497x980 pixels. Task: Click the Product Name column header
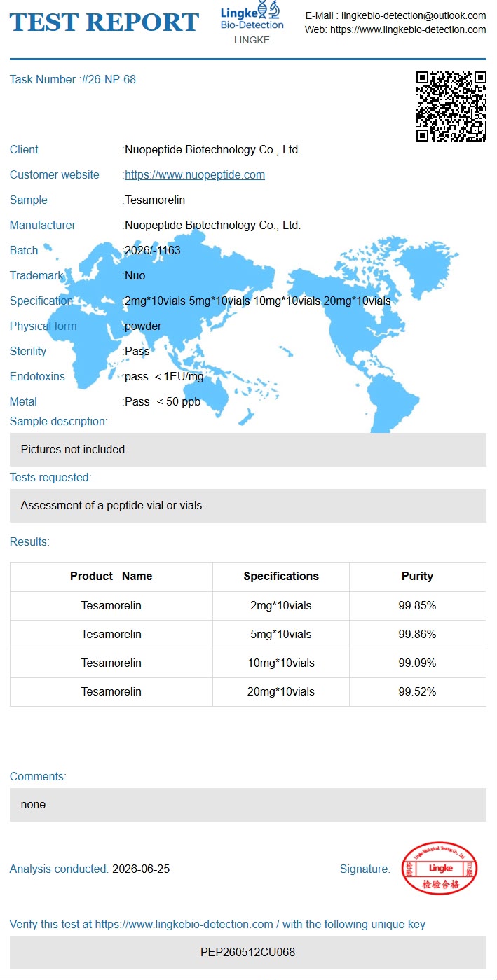click(x=111, y=577)
